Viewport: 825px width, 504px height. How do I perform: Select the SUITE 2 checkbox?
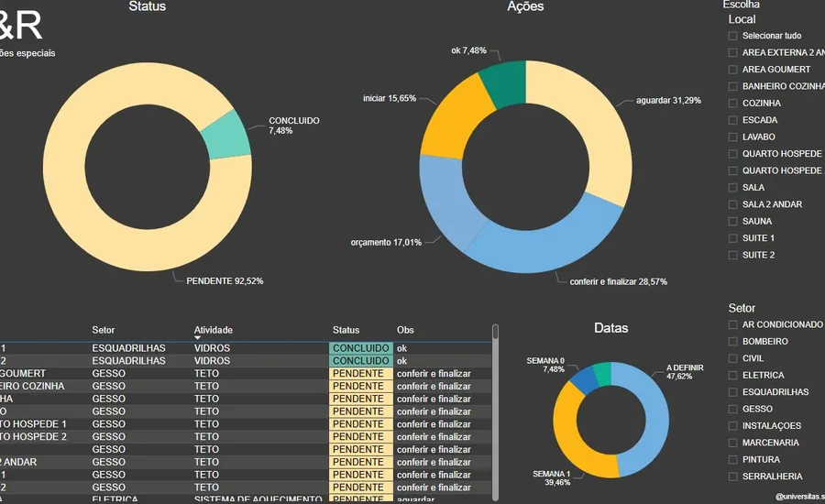[x=732, y=255]
